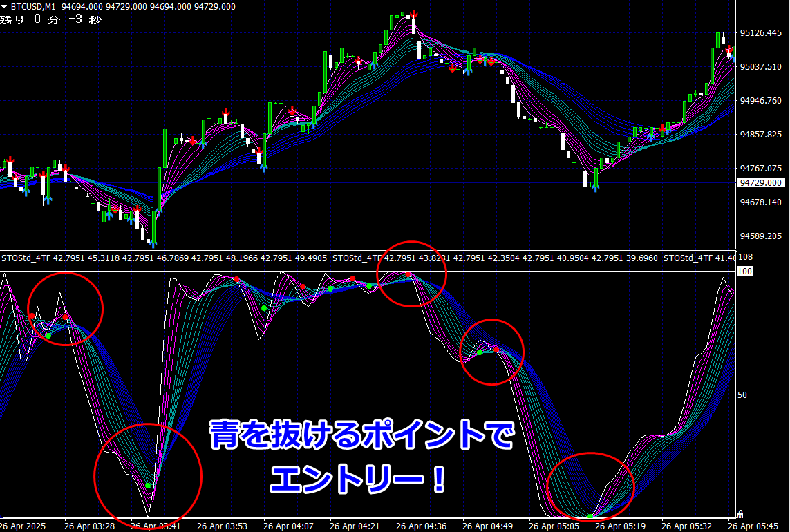
Task: Click time axis label 26 Apr 05:32
Action: pos(687,526)
